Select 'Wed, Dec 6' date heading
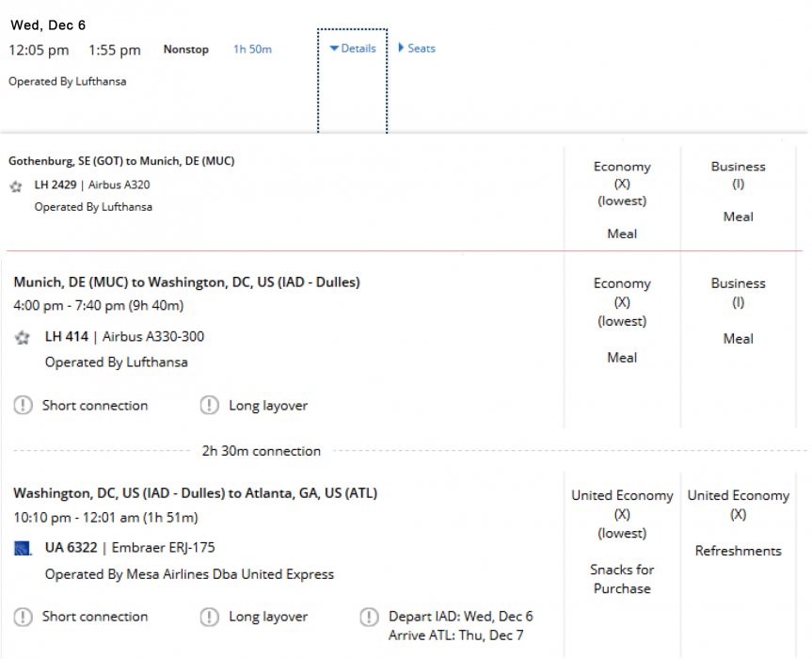This screenshot has height=659, width=812. coord(48,24)
